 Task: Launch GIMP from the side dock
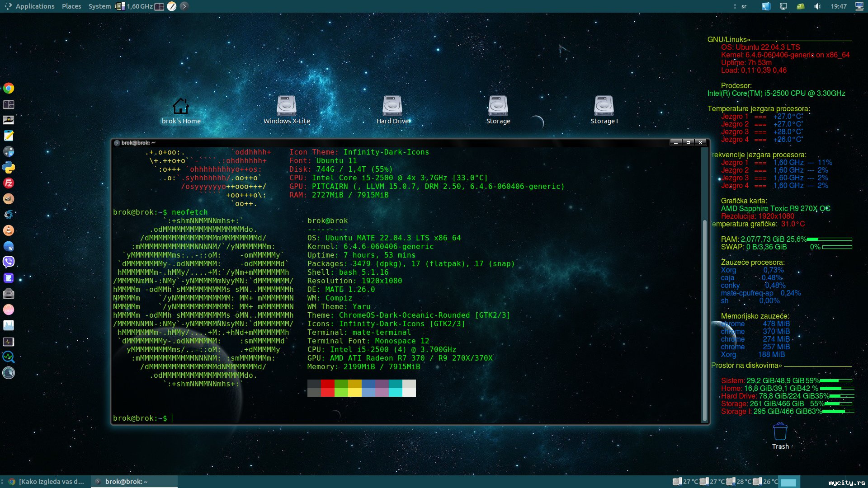9,199
